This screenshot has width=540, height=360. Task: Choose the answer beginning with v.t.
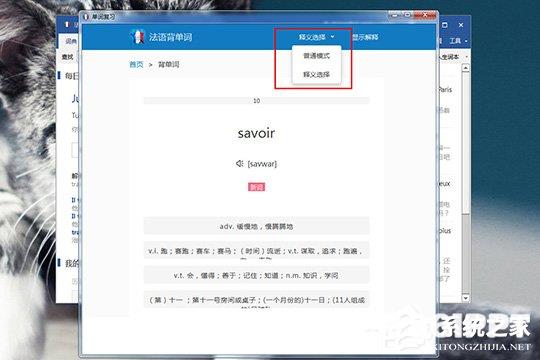(x=256, y=275)
